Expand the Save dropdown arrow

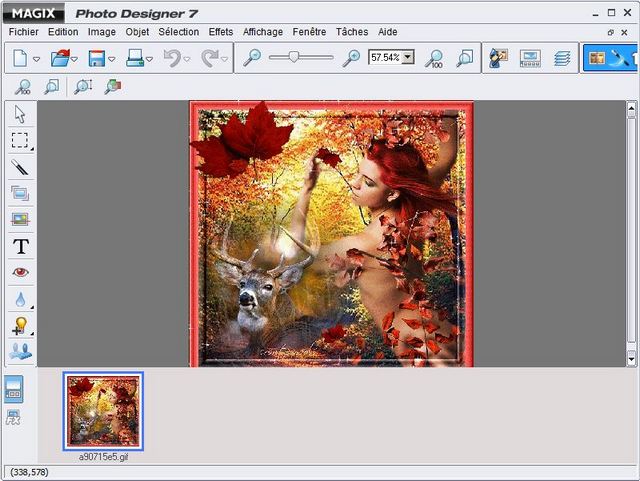111,60
